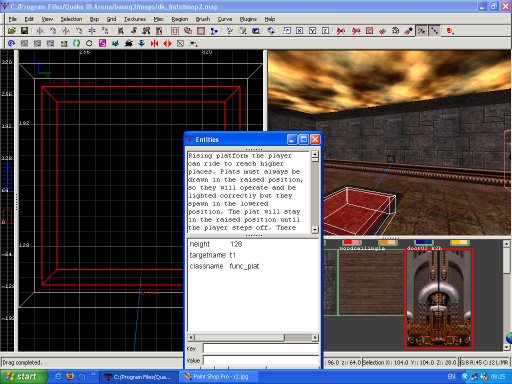The width and height of the screenshot is (512, 384).
Task: Click the pressed-in diagonal line toolbar button
Action: tap(434, 31)
